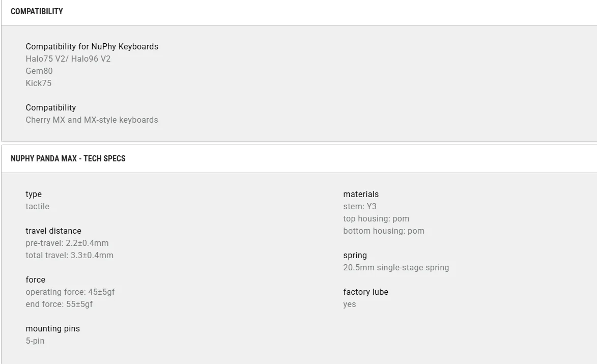Select the total travel 3.3±0.4mm value
Image resolution: width=597 pixels, height=364 pixels.
click(x=70, y=256)
